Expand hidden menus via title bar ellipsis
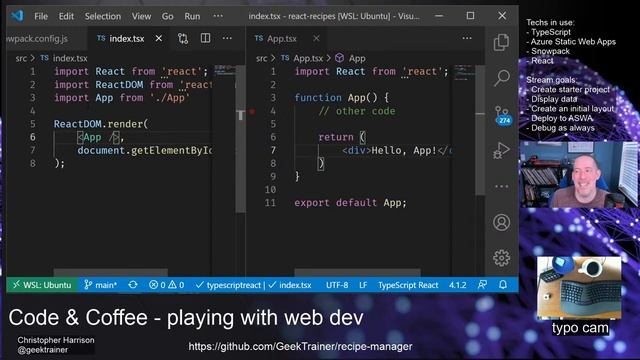This screenshot has height=360, width=640. [x=218, y=16]
